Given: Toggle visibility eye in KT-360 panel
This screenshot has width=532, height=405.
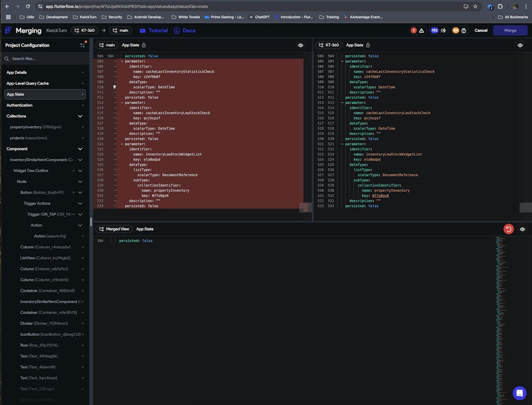Looking at the screenshot, I should tap(520, 45).
